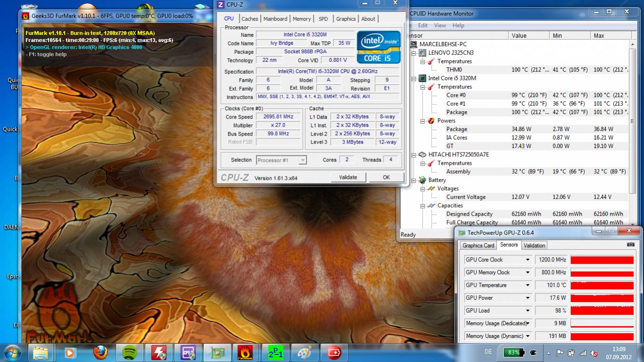
Task: Open the Help menu in HWMonitor
Action: [x=458, y=25]
